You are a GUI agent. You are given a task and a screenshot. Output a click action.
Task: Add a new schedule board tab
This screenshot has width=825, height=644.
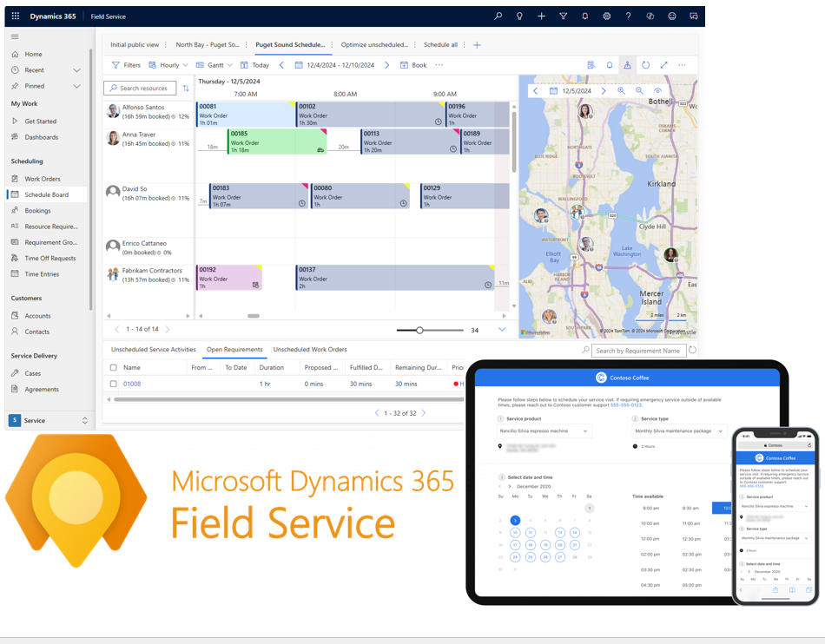click(x=477, y=45)
